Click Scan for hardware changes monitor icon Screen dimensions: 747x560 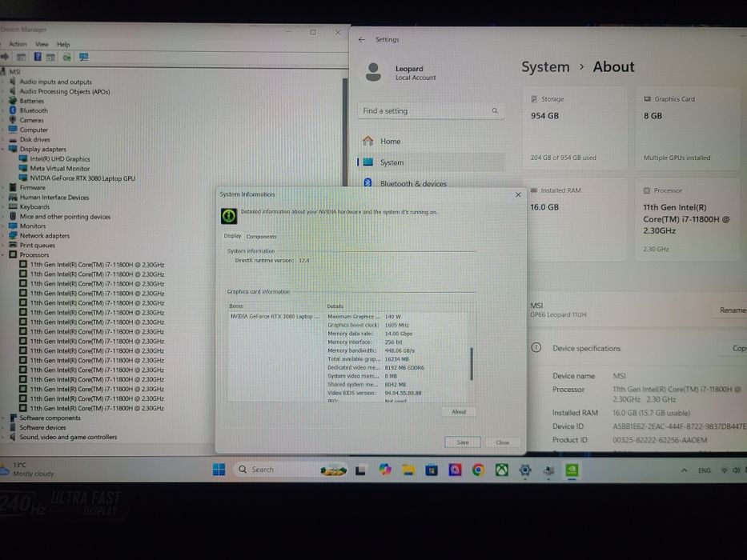tap(84, 57)
